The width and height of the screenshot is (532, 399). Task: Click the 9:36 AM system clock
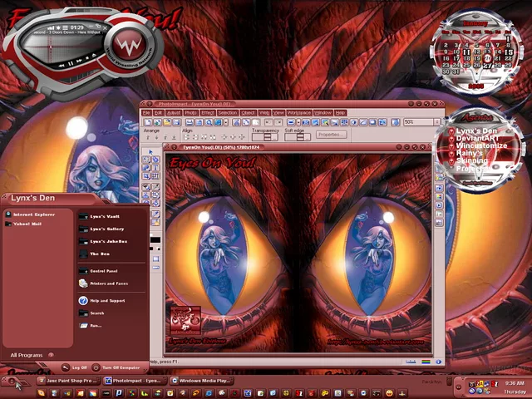[x=515, y=383]
